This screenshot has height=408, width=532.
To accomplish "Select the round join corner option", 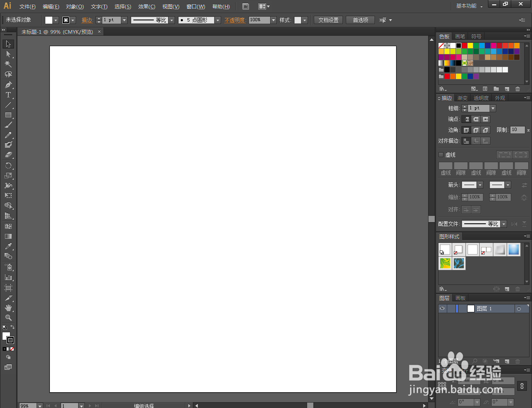I will pyautogui.click(x=476, y=130).
